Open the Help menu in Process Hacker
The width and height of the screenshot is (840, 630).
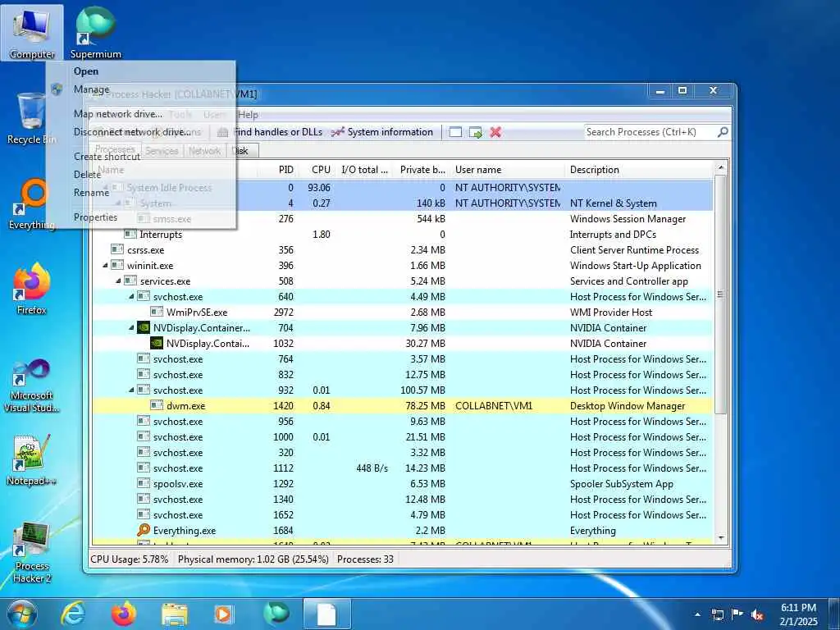pyautogui.click(x=248, y=115)
